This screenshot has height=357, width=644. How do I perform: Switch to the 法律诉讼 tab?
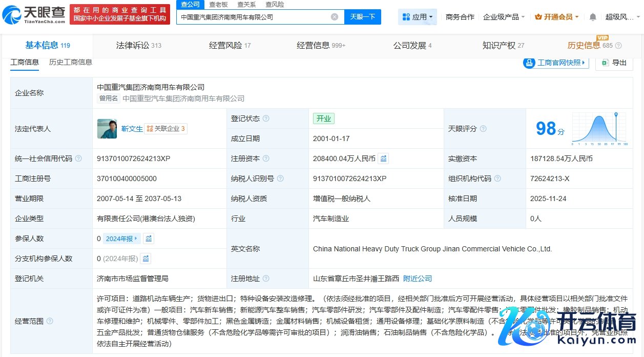[138, 45]
